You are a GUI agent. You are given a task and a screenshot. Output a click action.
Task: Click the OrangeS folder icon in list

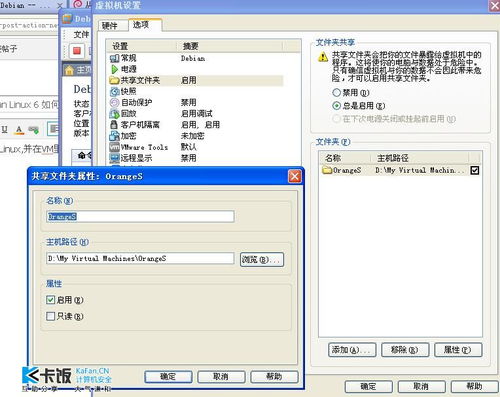click(327, 170)
